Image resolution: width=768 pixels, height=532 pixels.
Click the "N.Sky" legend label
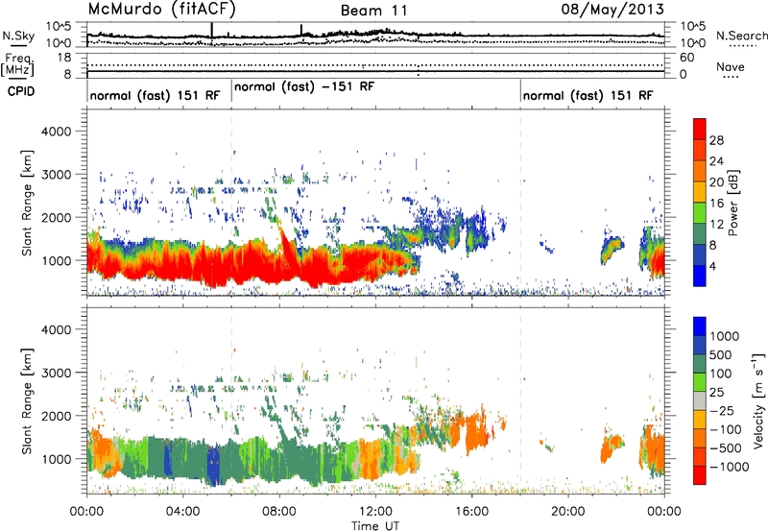point(18,36)
